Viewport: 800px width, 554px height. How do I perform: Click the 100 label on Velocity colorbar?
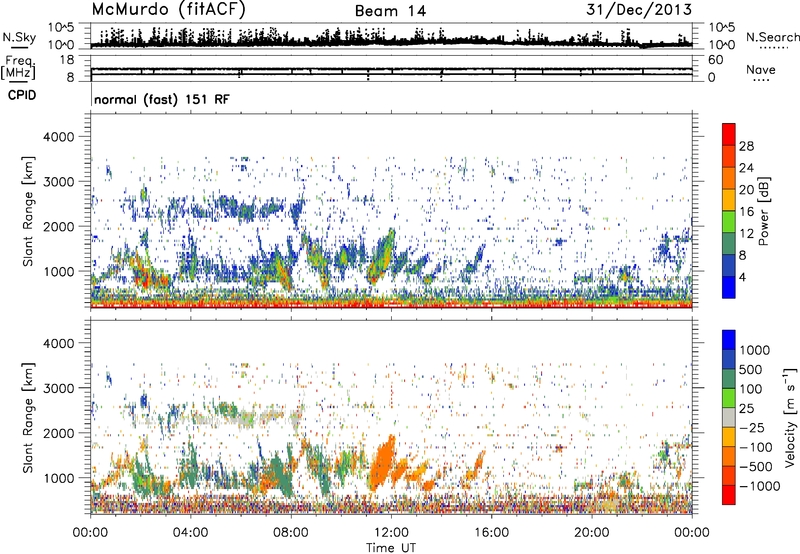[751, 389]
